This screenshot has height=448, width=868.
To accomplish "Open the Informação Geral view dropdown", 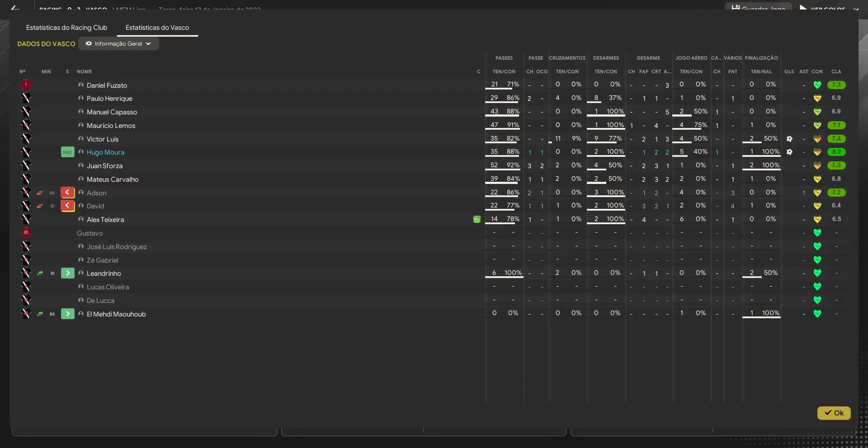I will (x=118, y=44).
